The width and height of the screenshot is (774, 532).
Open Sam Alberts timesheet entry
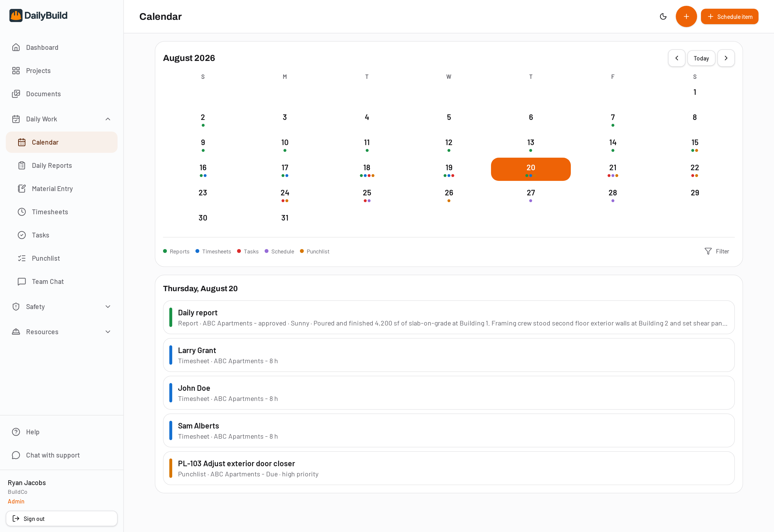tap(449, 430)
